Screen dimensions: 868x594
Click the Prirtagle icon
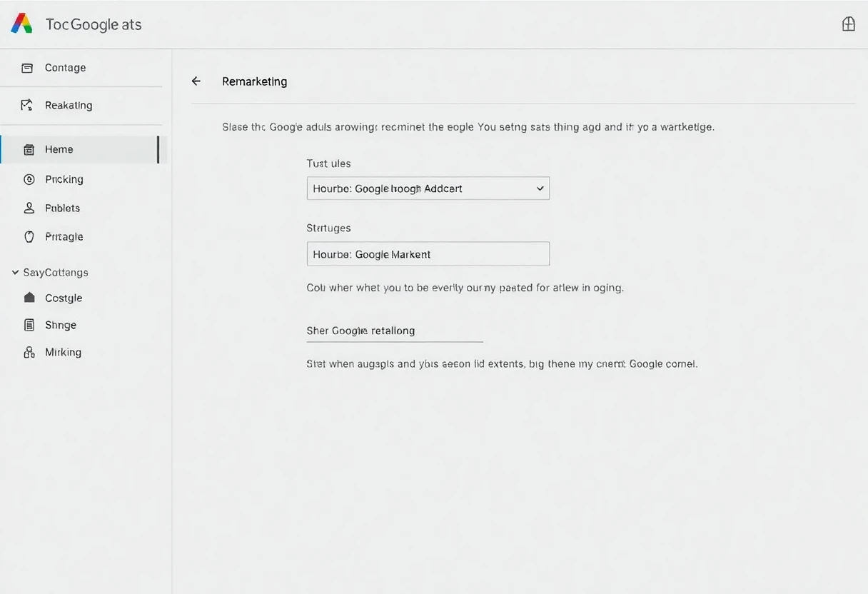[29, 236]
